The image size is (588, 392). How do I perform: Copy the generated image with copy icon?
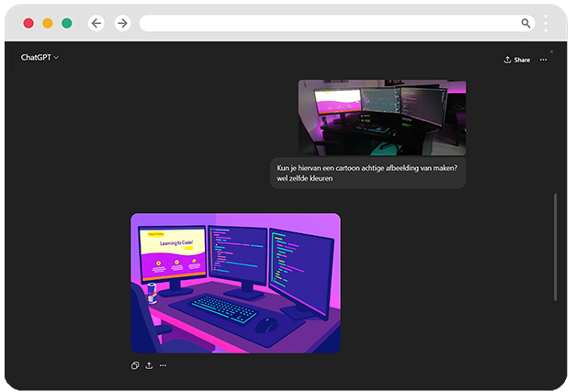pyautogui.click(x=135, y=365)
